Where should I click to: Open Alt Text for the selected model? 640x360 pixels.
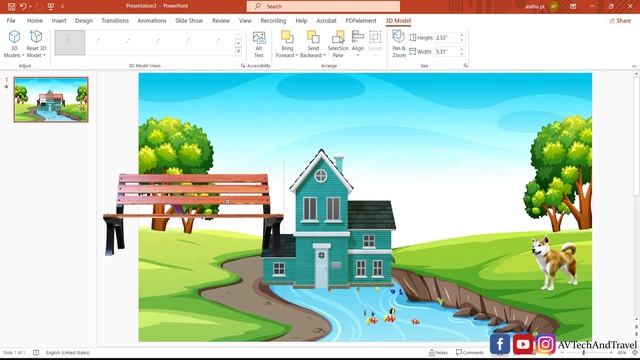259,44
